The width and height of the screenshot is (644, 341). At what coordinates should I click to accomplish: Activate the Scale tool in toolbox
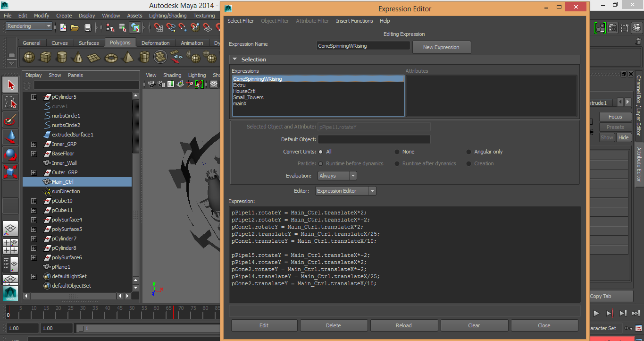(x=10, y=172)
